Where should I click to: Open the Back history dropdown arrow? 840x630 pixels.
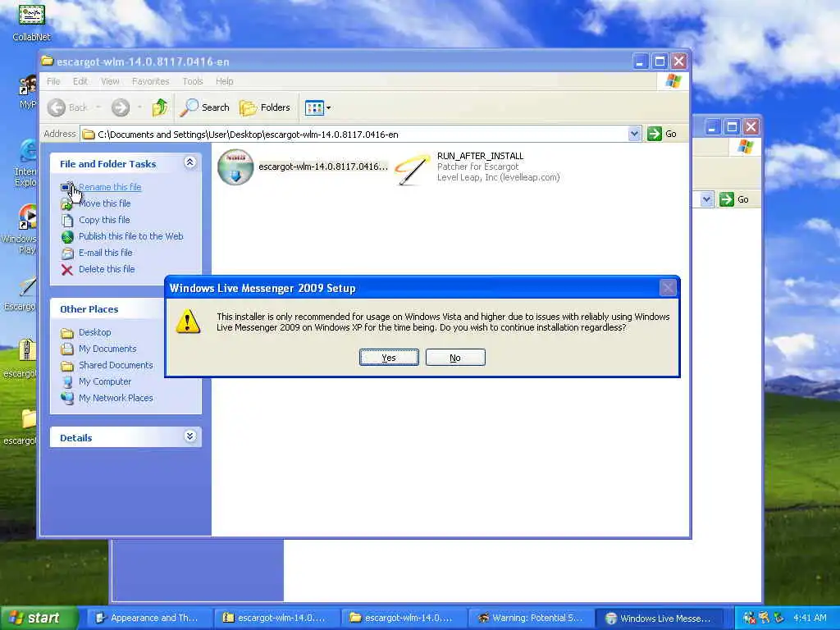pos(98,107)
